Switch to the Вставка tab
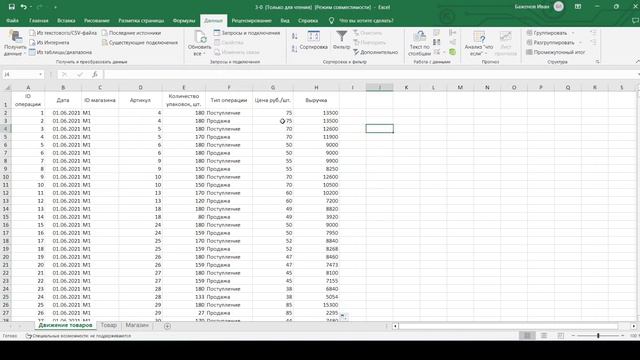This screenshot has height=360, width=640. (66, 20)
